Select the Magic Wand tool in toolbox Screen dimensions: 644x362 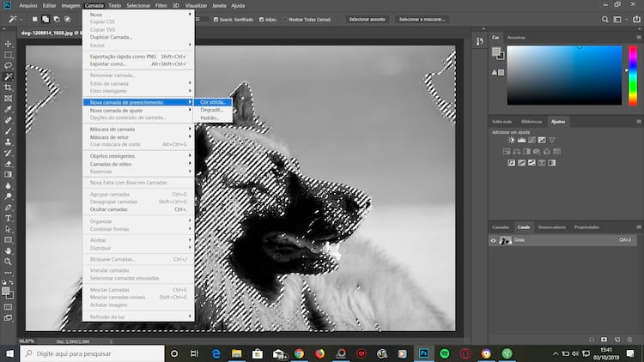[x=8, y=76]
